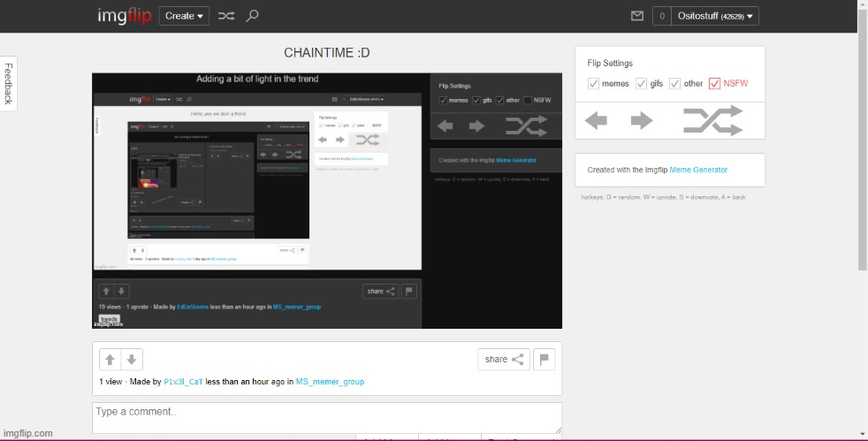The height and width of the screenshot is (441, 868).
Task: Open search with magnifier icon
Action: click(253, 16)
